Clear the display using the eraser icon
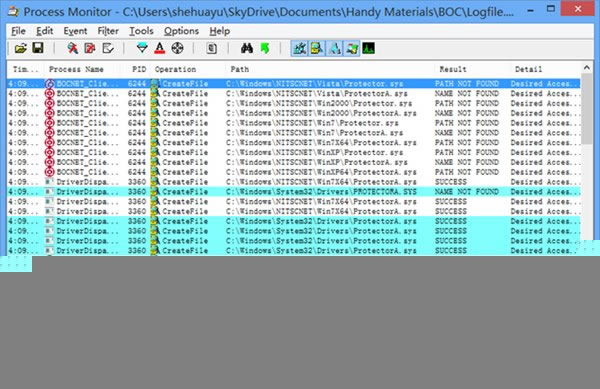The image size is (600, 389). (x=108, y=48)
